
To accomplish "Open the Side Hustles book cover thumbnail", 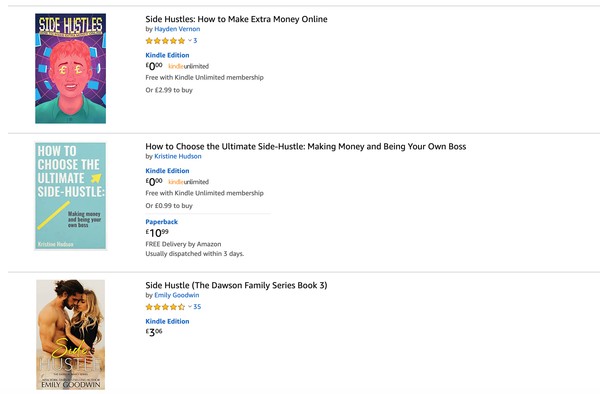I will click(70, 68).
